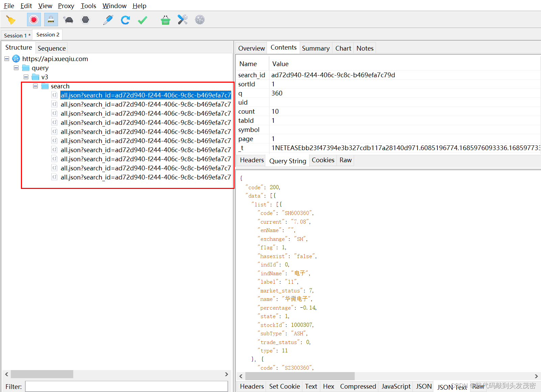Select request Headers tab
Viewport: 541px width, 392px height.
pos(252,160)
